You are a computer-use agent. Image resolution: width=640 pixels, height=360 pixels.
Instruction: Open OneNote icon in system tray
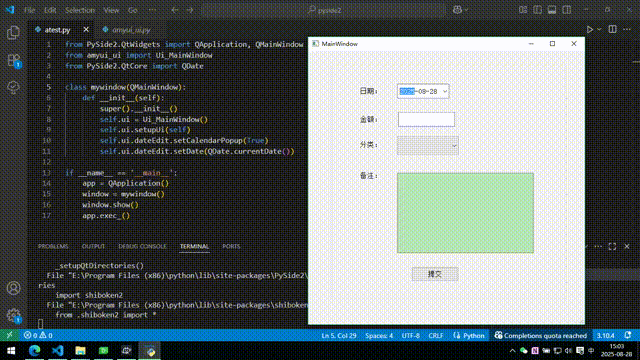[x=535, y=351]
